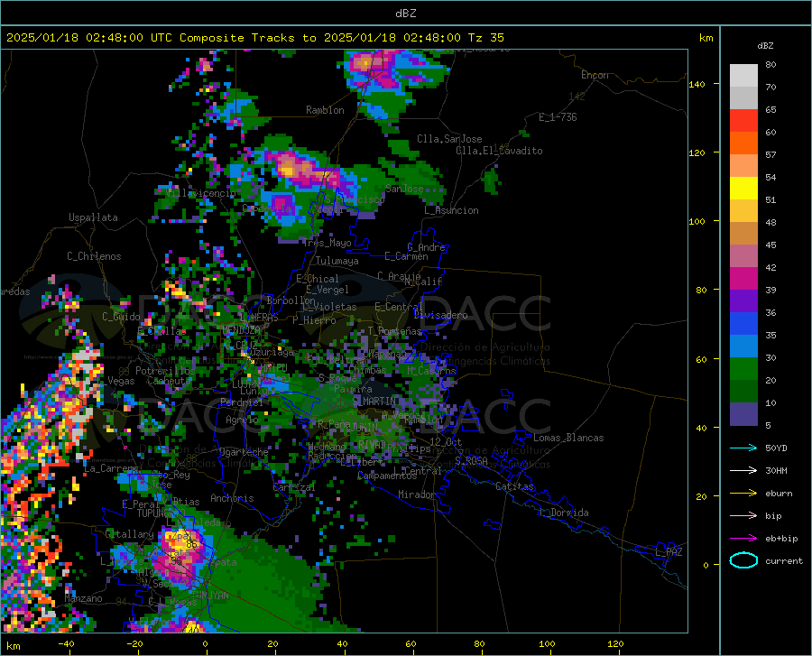812x656 pixels.
Task: Click the 'Divisadero' map label
Action: 440,315
